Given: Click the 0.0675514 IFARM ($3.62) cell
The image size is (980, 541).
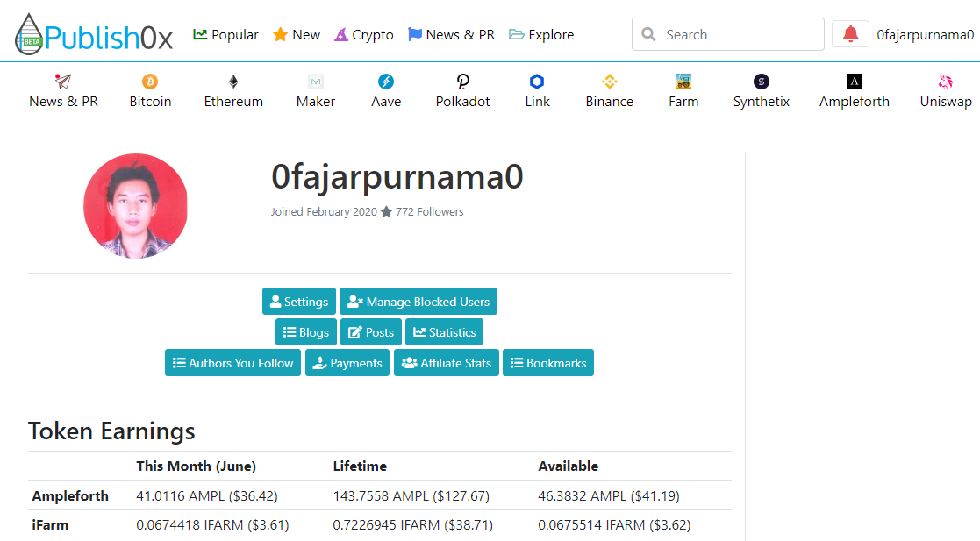Looking at the screenshot, I should coord(614,524).
